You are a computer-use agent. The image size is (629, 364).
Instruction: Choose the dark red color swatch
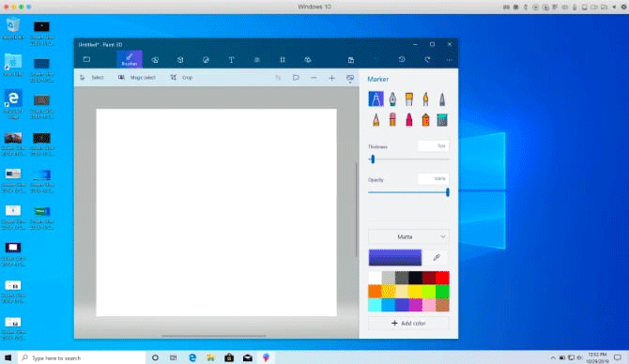pos(429,278)
